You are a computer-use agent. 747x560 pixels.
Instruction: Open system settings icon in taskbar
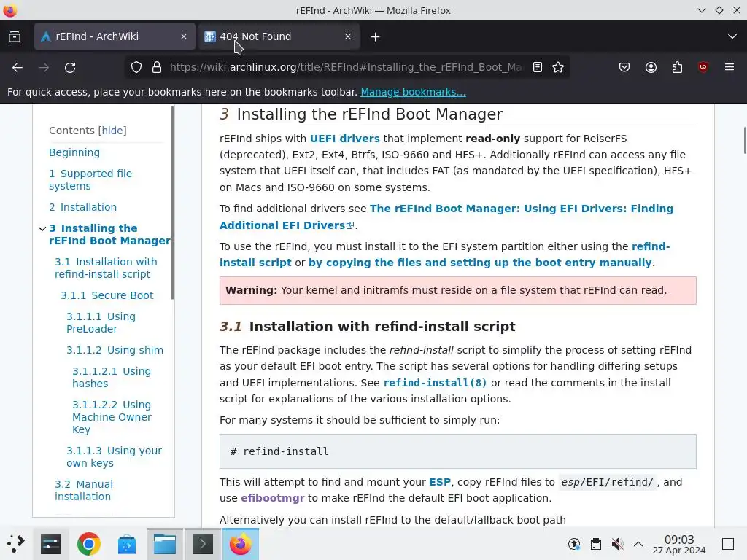coord(51,544)
